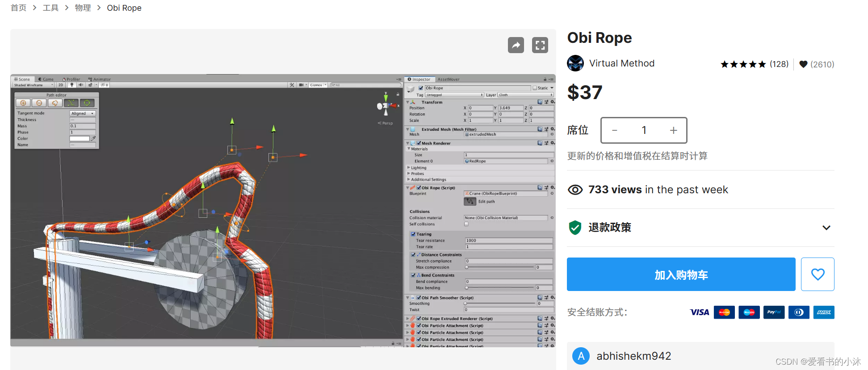Image resolution: width=868 pixels, height=370 pixels.
Task: Collapse the Materials foldout
Action: [x=409, y=149]
